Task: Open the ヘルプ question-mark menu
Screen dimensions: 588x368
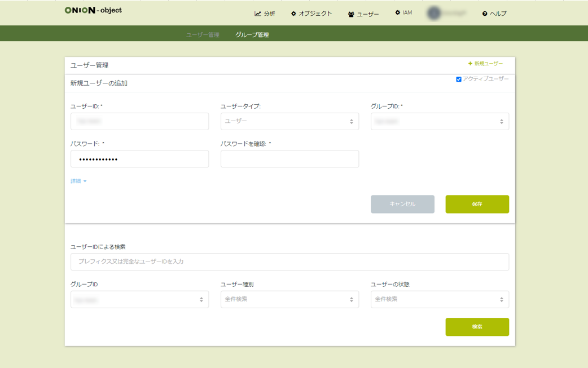Action: tap(494, 14)
